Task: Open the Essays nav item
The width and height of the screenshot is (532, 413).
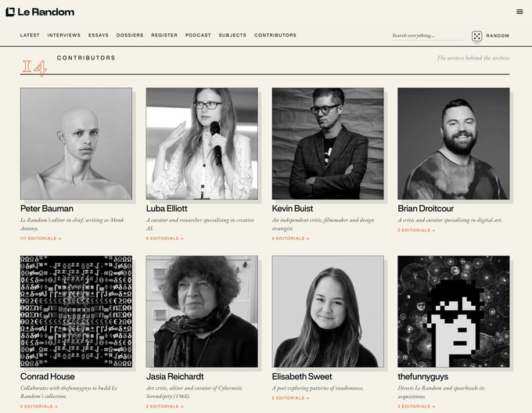Action: pos(99,35)
